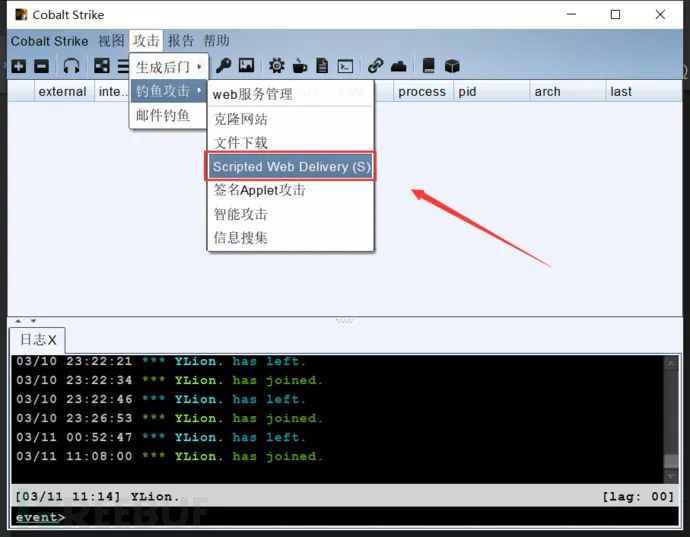Image resolution: width=690 pixels, height=537 pixels.
Task: Sort by the external column header
Action: coord(64,92)
